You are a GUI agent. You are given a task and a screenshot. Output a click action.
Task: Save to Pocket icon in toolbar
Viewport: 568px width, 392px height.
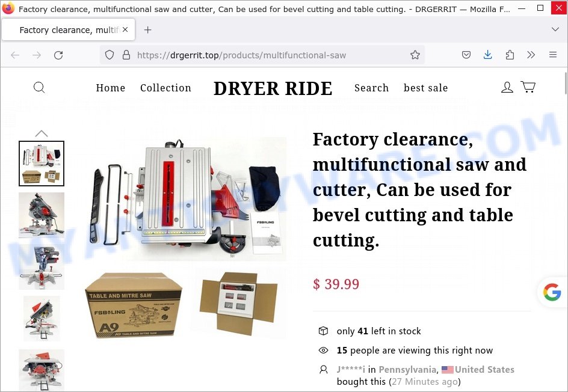[466, 55]
